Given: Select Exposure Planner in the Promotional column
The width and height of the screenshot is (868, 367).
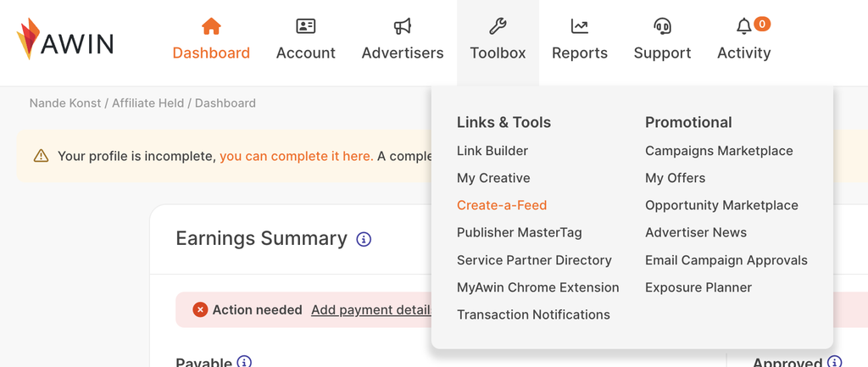Looking at the screenshot, I should tap(698, 287).
